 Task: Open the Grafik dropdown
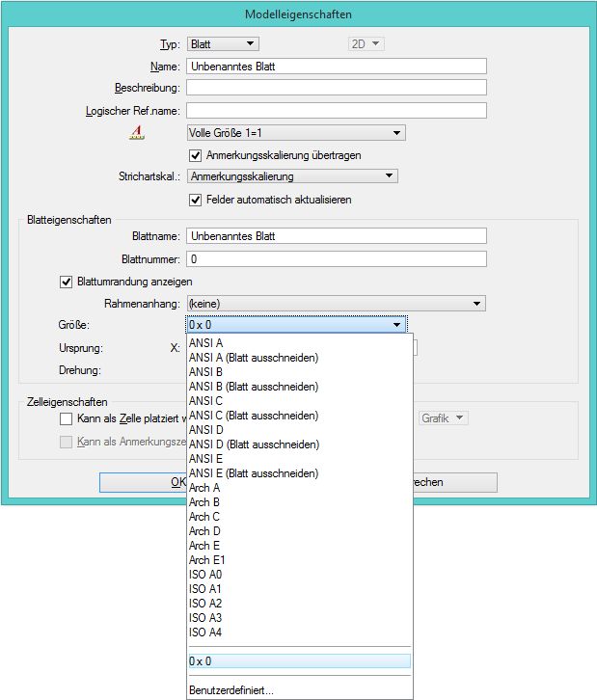pos(443,418)
